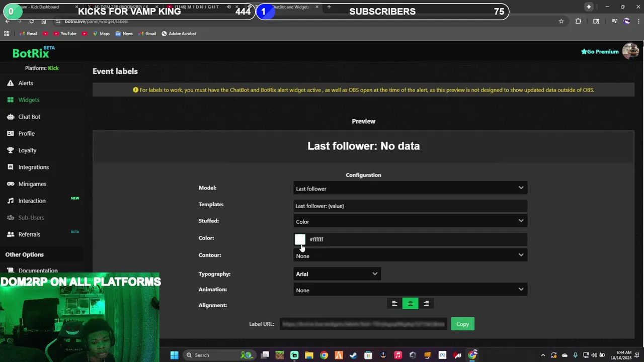Open the Kick app taskbar icon
The height and width of the screenshot is (362, 644).
coord(294,355)
